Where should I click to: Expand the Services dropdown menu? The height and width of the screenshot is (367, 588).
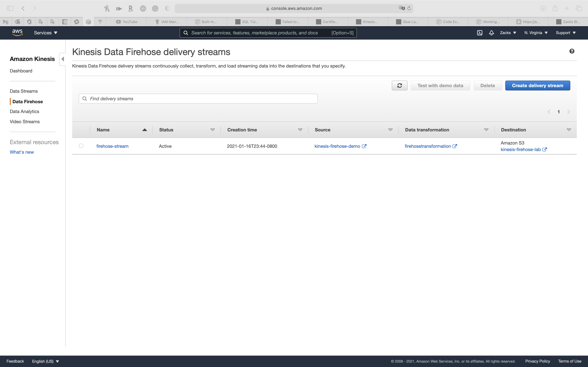(x=46, y=33)
